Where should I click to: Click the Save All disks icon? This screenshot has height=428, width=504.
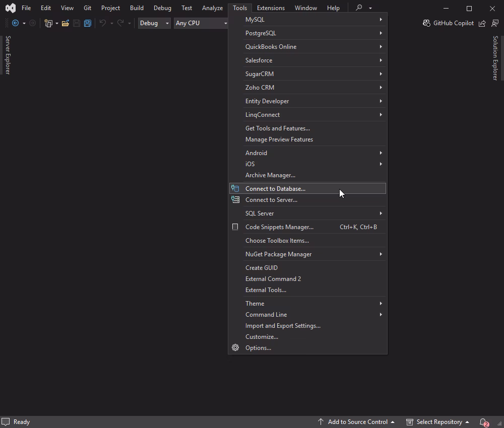pyautogui.click(x=87, y=23)
